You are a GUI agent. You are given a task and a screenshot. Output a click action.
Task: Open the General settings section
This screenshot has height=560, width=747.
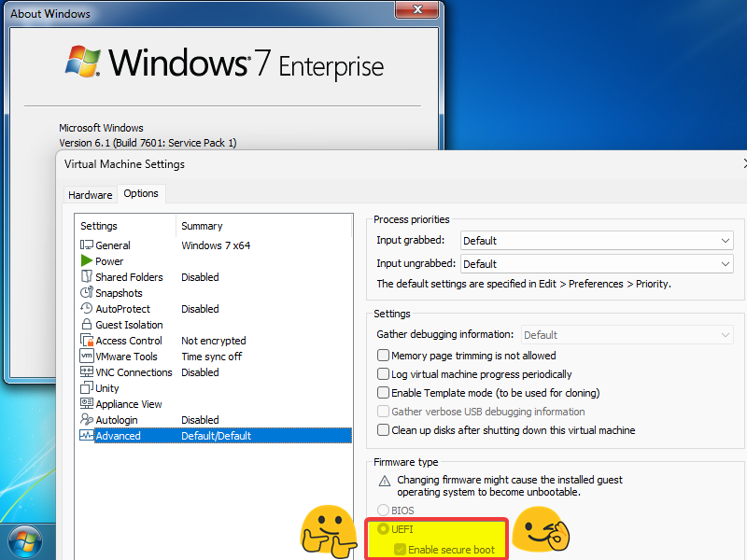pyautogui.click(x=112, y=245)
